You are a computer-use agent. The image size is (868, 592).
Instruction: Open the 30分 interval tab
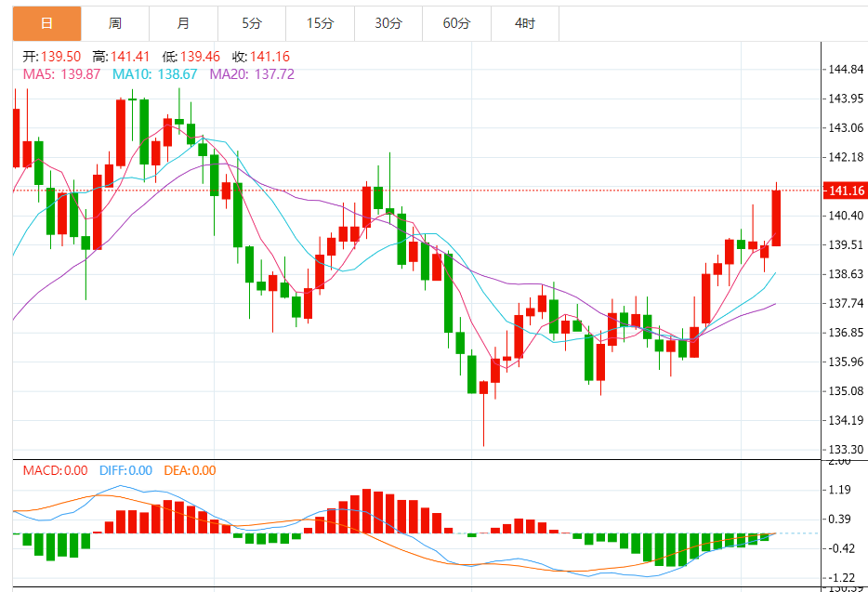tap(388, 23)
